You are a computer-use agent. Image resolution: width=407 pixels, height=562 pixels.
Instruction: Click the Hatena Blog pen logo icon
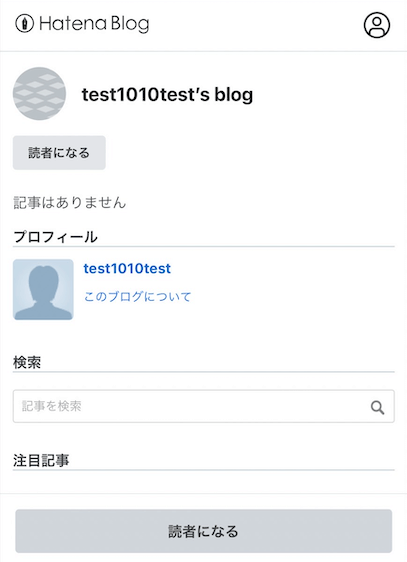(24, 24)
